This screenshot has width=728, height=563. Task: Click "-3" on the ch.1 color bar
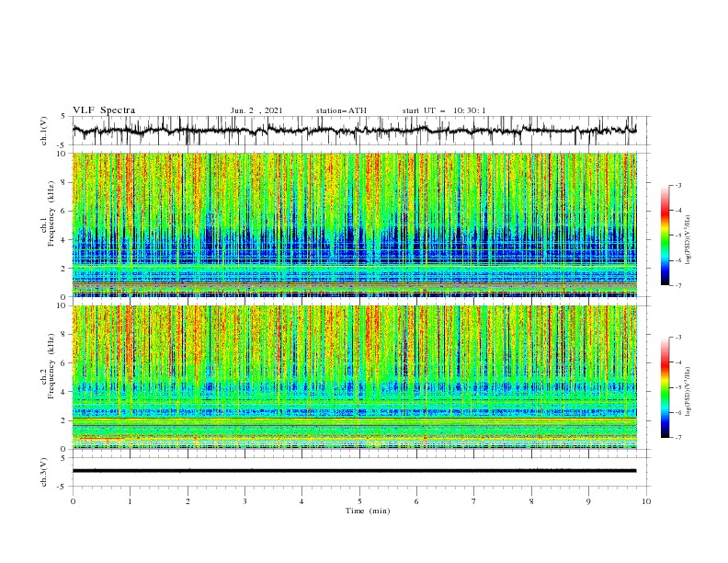[677, 186]
